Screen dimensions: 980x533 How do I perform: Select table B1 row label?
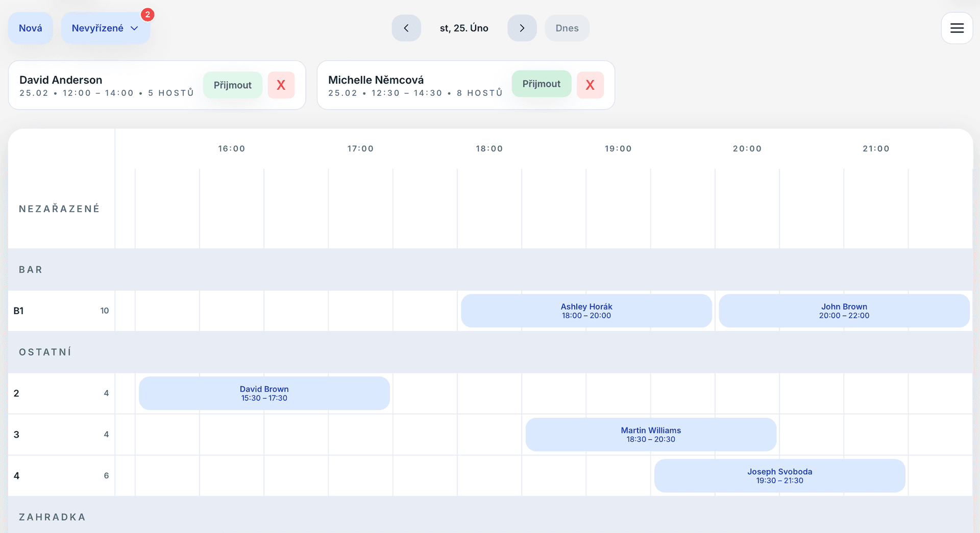(x=19, y=311)
